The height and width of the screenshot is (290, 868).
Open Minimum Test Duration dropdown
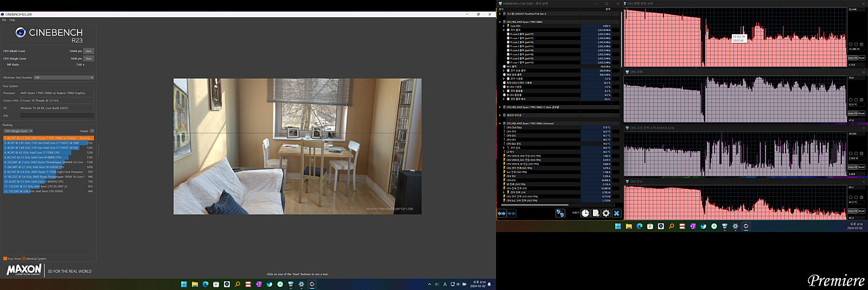click(x=64, y=78)
